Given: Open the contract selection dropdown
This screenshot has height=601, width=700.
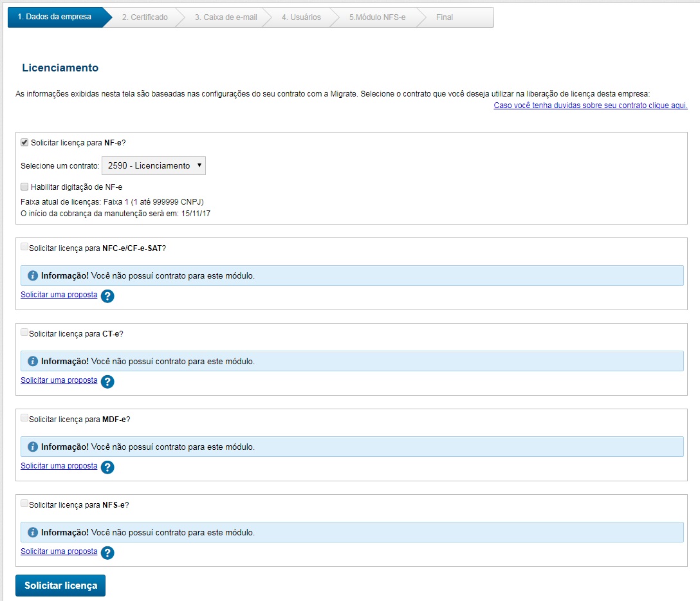Looking at the screenshot, I should click(x=154, y=165).
